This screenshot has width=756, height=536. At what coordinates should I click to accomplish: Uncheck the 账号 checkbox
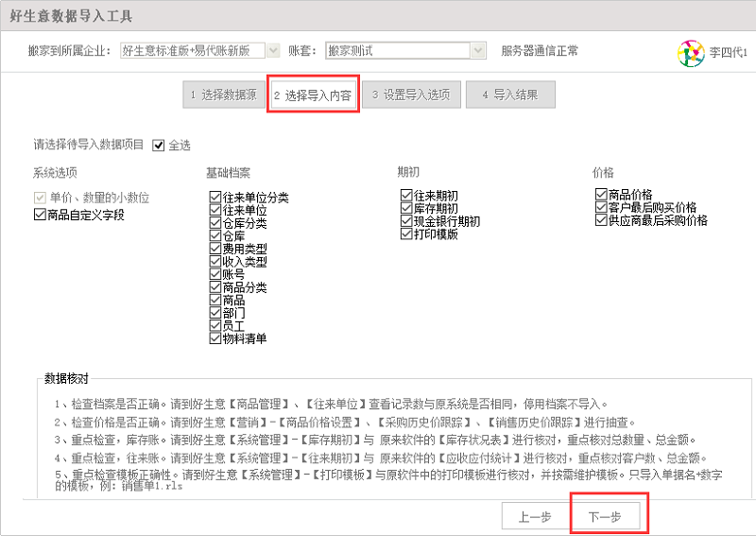click(215, 274)
